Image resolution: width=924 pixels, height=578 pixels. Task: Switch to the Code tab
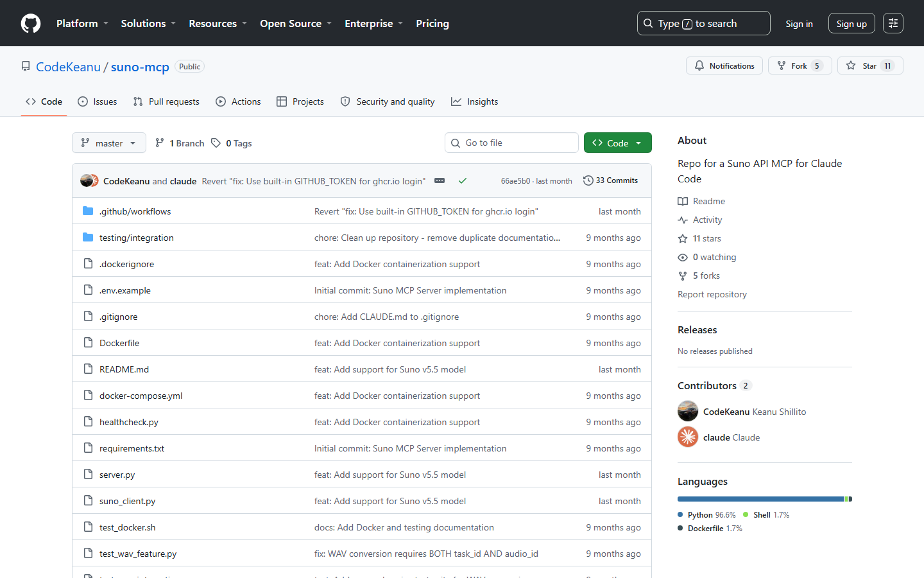point(44,101)
